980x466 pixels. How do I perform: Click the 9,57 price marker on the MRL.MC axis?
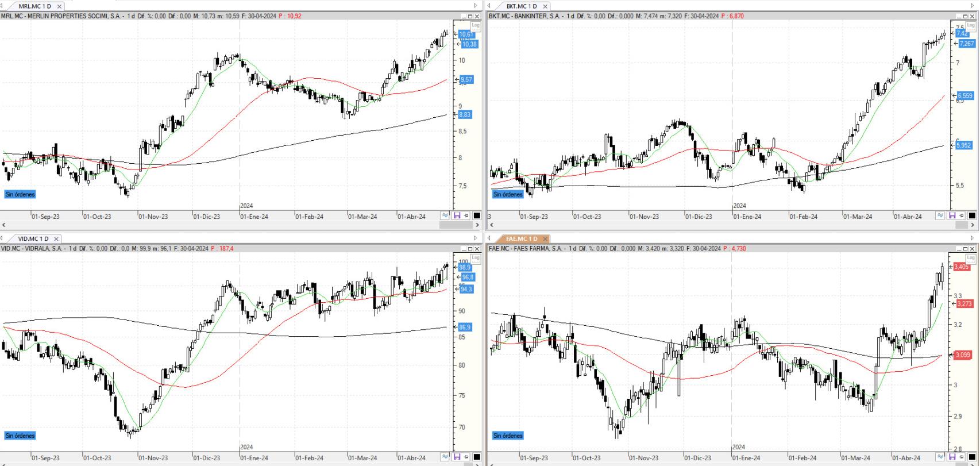466,80
